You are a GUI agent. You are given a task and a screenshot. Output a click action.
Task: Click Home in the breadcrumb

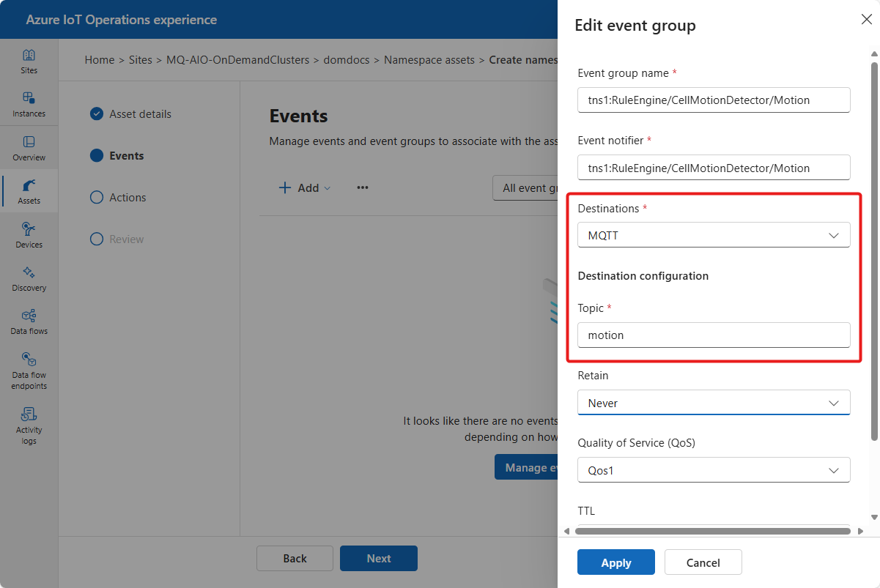[x=100, y=60]
